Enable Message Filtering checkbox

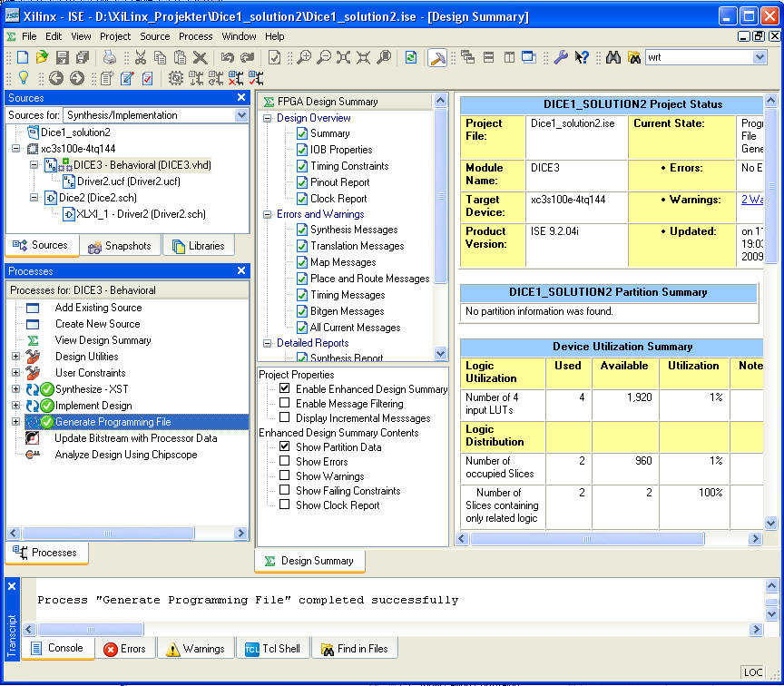point(285,403)
